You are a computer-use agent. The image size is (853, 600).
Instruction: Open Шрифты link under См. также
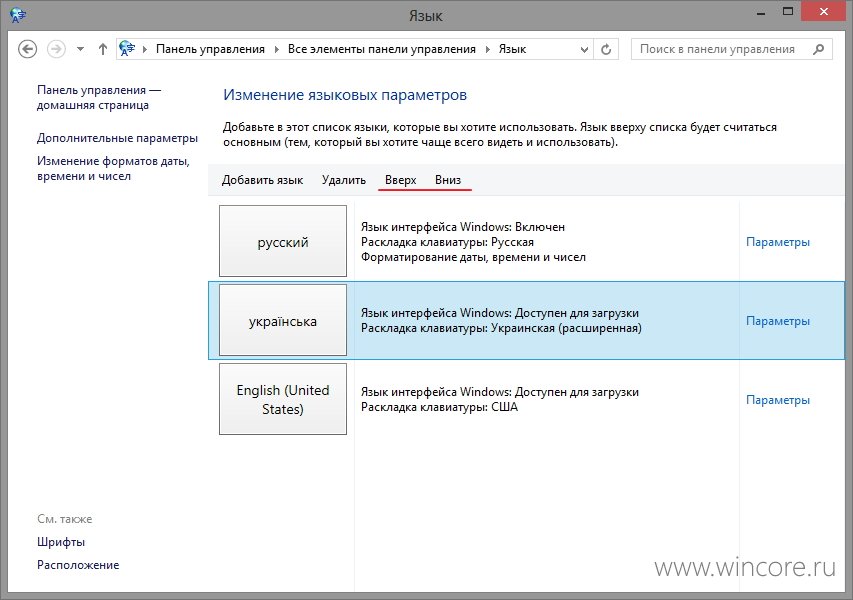[x=61, y=542]
